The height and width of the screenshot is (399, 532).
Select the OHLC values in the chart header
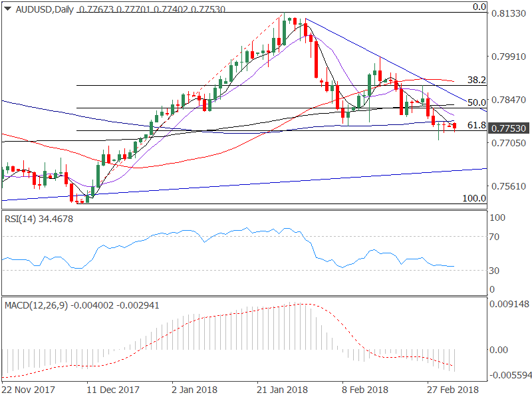point(152,9)
